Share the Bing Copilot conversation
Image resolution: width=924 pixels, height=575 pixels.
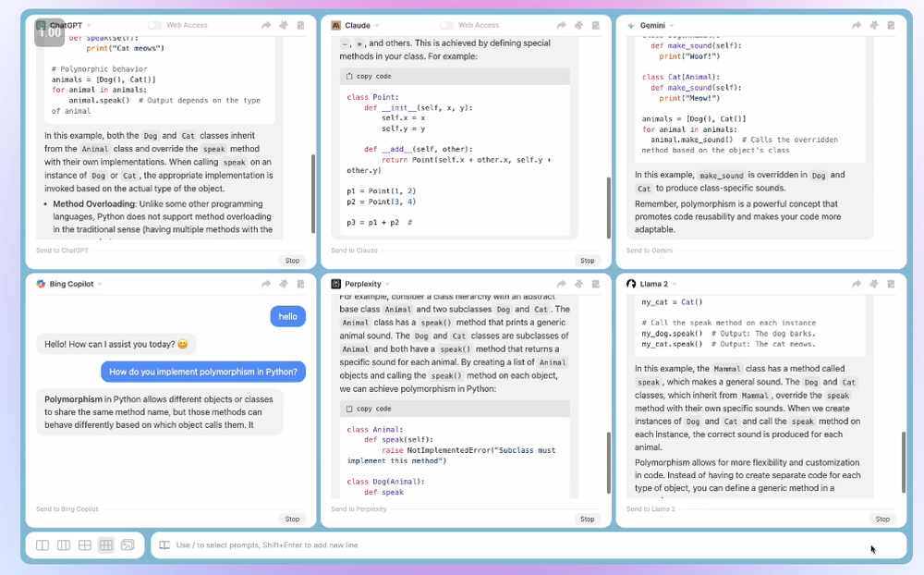[x=266, y=284]
